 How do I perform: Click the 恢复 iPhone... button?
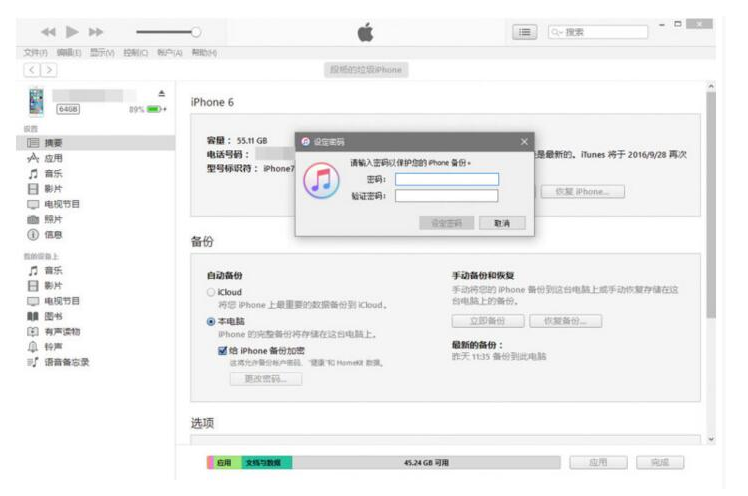[582, 192]
